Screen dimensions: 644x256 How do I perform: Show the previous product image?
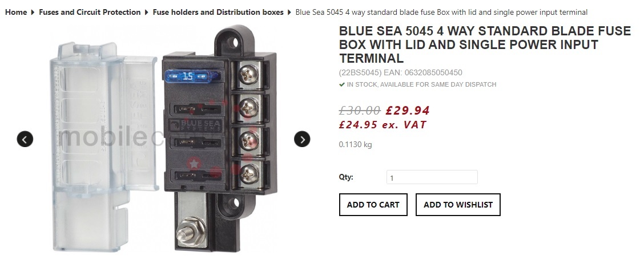[25, 140]
